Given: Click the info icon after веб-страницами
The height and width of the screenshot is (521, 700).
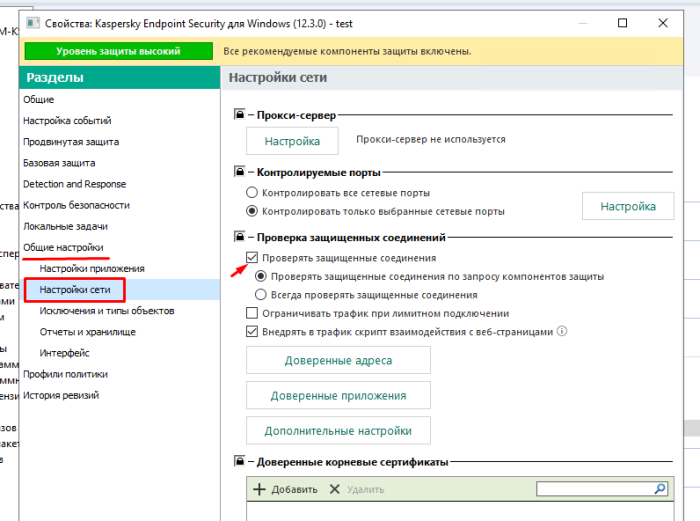Looking at the screenshot, I should pos(562,331).
